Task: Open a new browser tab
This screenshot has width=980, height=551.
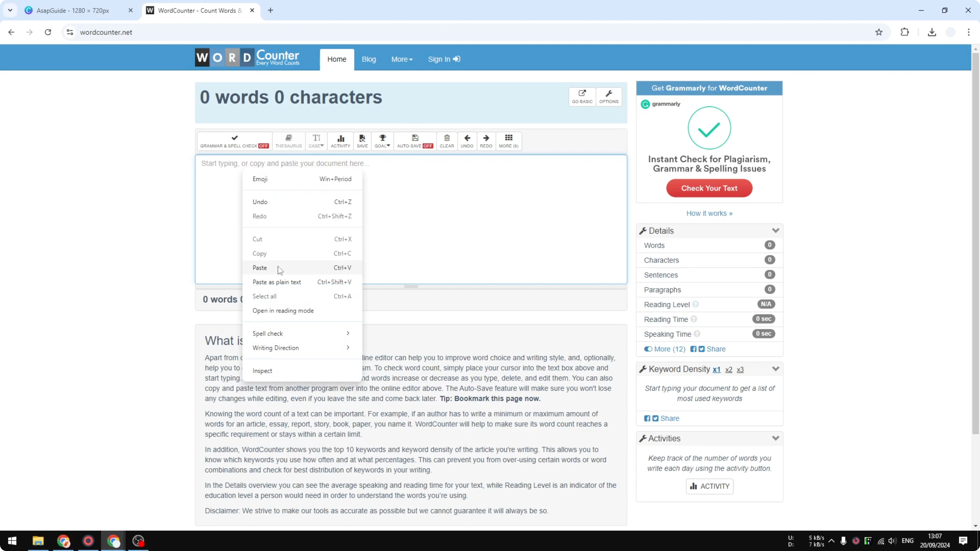Action: pyautogui.click(x=271, y=10)
